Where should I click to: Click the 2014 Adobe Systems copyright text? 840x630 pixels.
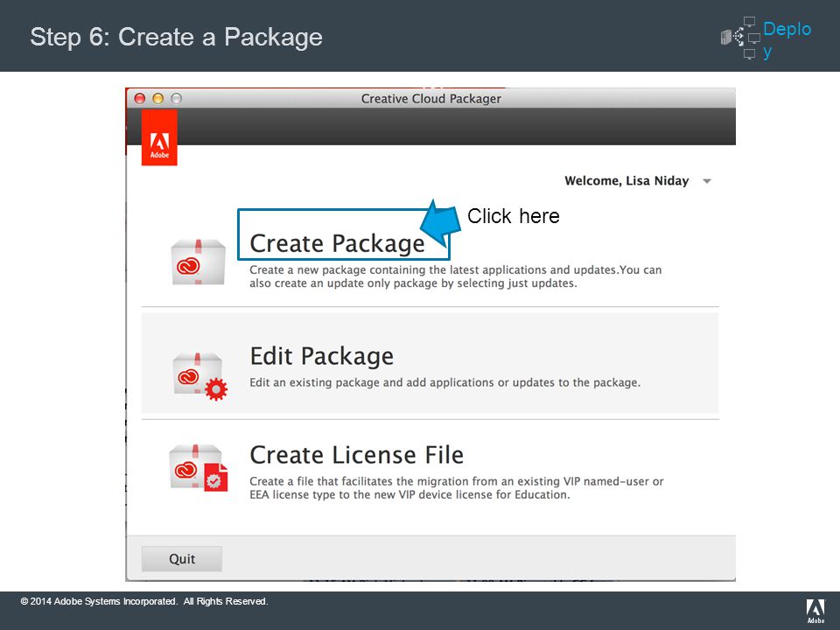click(144, 601)
